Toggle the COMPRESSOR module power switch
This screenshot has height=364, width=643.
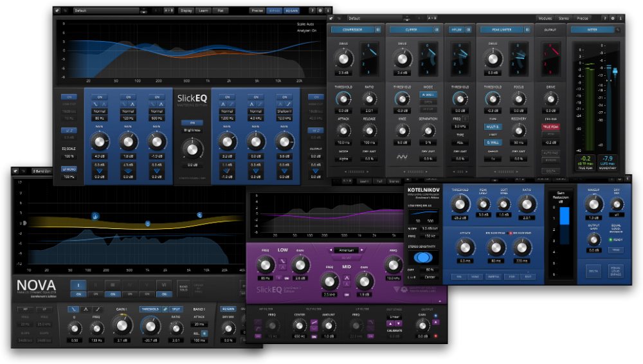(377, 30)
